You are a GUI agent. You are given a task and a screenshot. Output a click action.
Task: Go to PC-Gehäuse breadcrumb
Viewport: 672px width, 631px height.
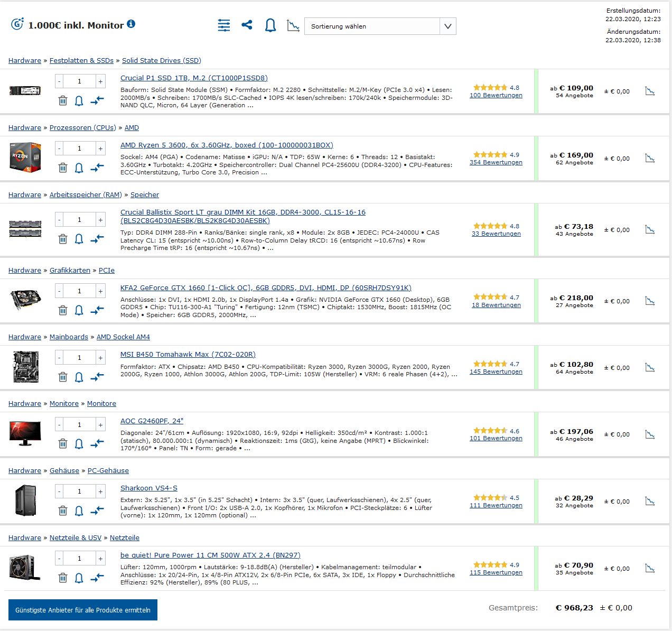pyautogui.click(x=108, y=470)
